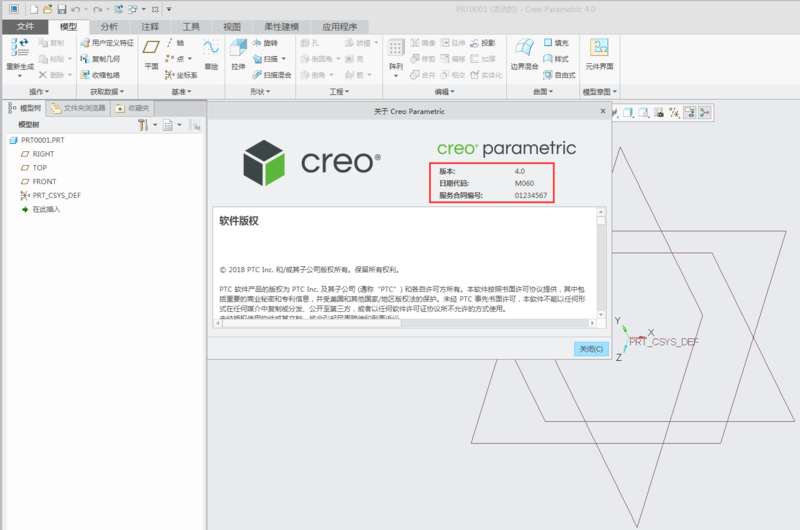Expand the 编辑 (Editing) group dropdown
Image resolution: width=800 pixels, height=530 pixels.
[444, 91]
